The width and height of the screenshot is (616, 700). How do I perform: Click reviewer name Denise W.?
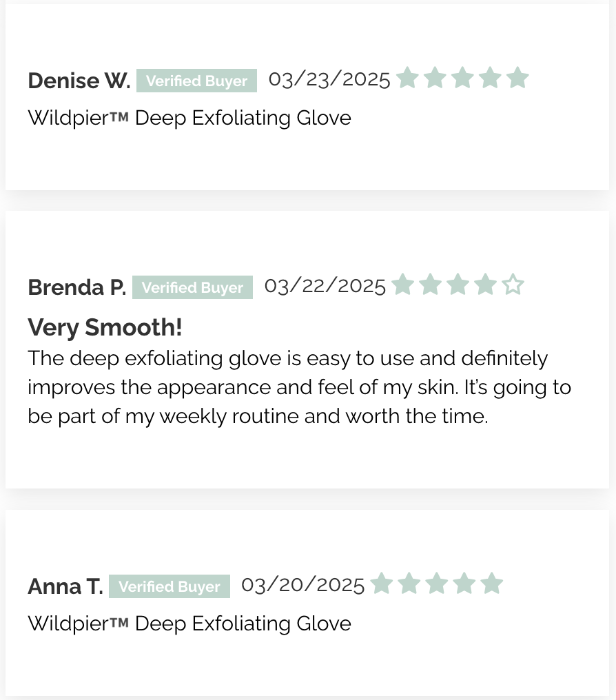coord(79,81)
